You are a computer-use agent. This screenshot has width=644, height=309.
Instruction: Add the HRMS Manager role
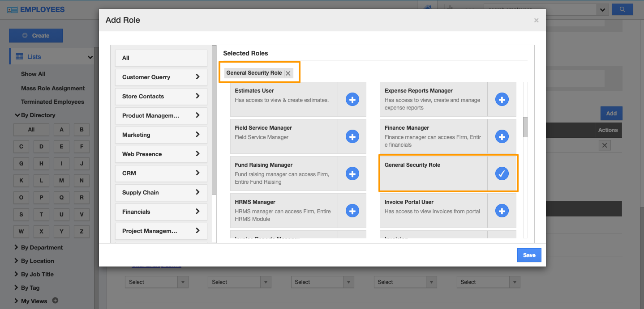tap(352, 211)
